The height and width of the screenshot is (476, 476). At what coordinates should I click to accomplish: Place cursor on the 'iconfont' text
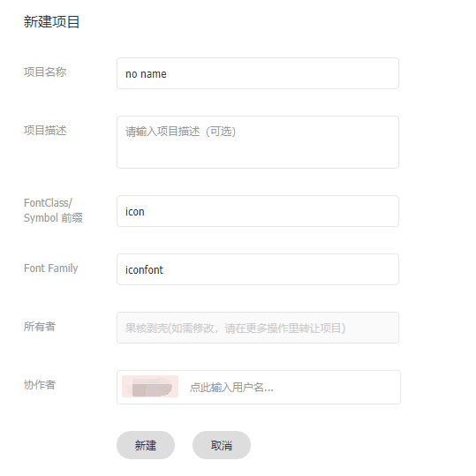[x=144, y=270]
